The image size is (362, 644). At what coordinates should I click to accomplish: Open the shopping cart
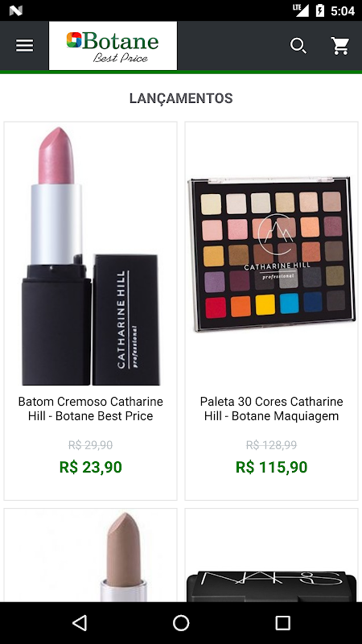[340, 46]
